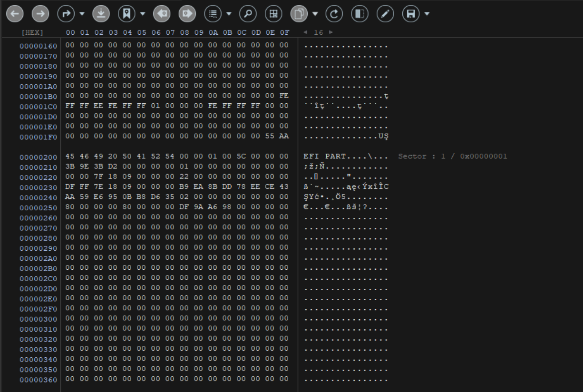This screenshot has width=583, height=392.
Task: Click the bookmark icon
Action: 126,14
